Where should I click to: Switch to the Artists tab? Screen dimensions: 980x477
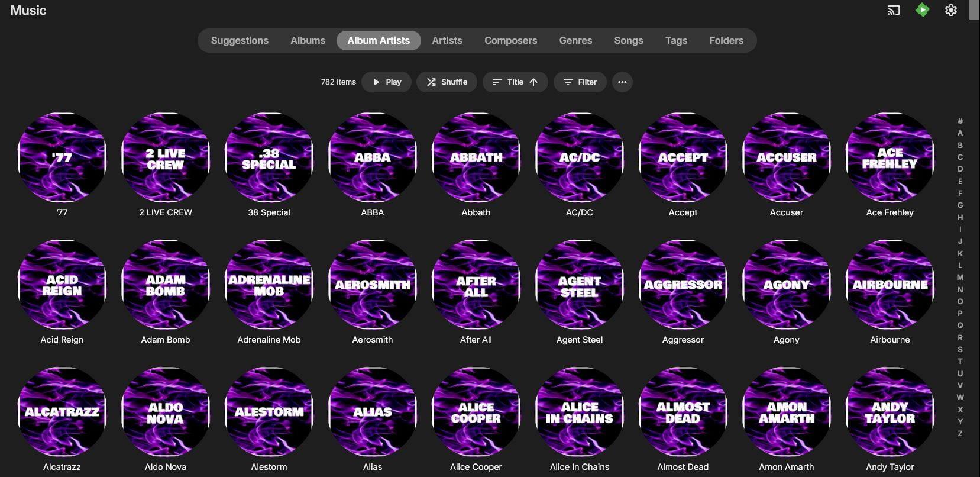[x=447, y=40]
